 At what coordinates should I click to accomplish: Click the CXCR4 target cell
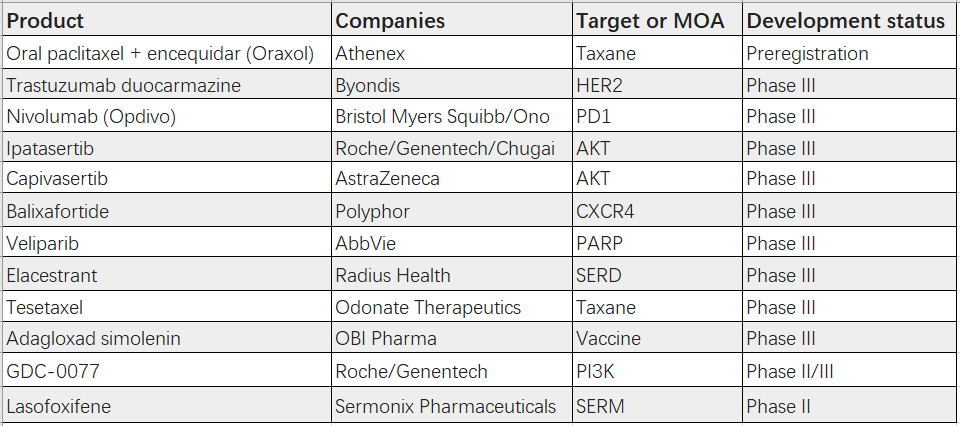click(606, 212)
